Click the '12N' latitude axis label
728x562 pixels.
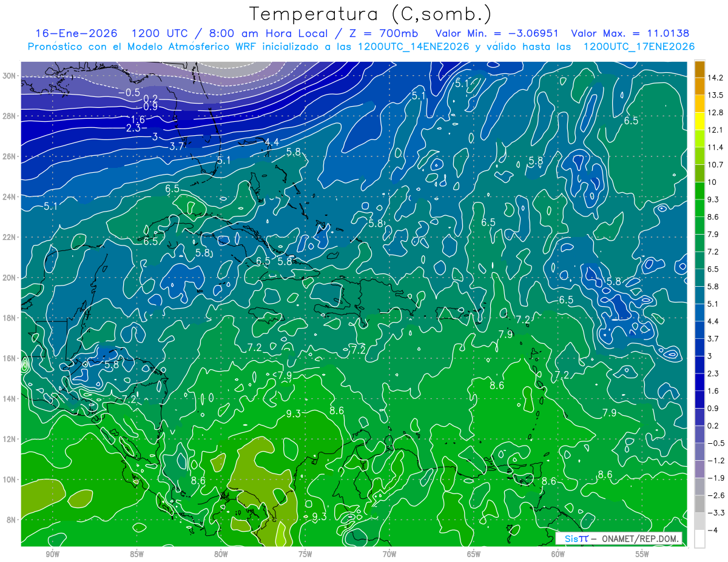[x=8, y=439]
